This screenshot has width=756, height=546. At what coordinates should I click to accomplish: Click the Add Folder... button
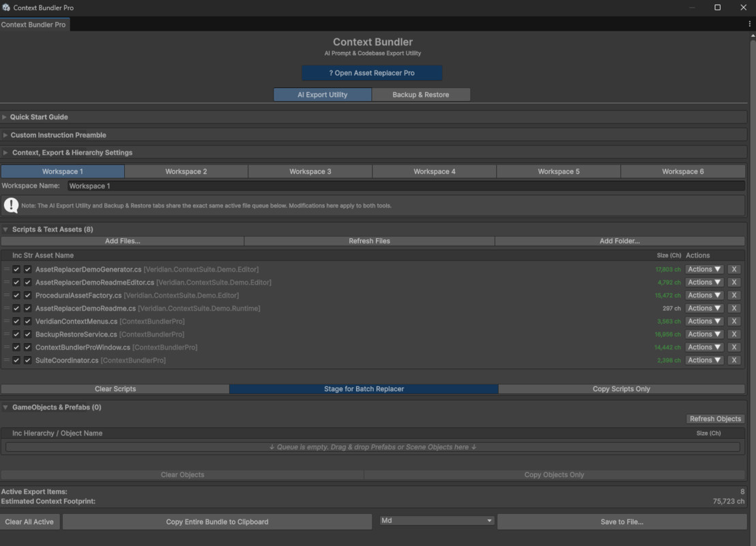click(x=620, y=241)
